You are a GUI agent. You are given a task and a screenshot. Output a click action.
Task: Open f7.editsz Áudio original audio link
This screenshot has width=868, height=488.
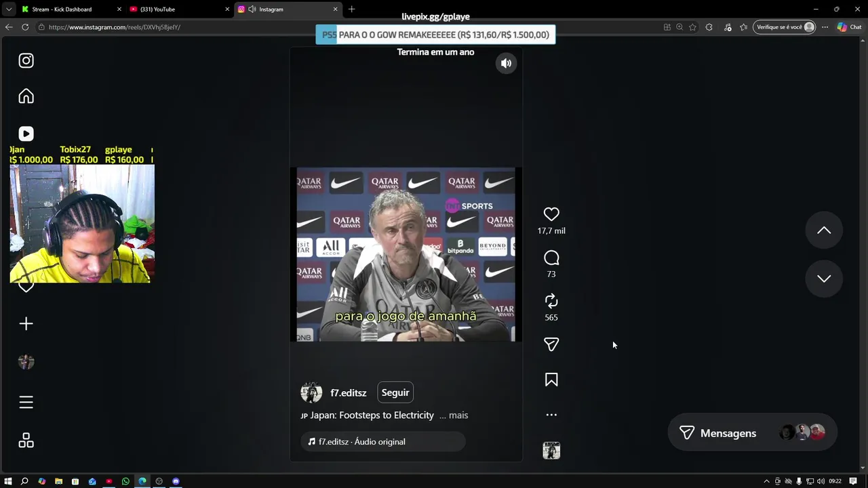click(x=383, y=441)
